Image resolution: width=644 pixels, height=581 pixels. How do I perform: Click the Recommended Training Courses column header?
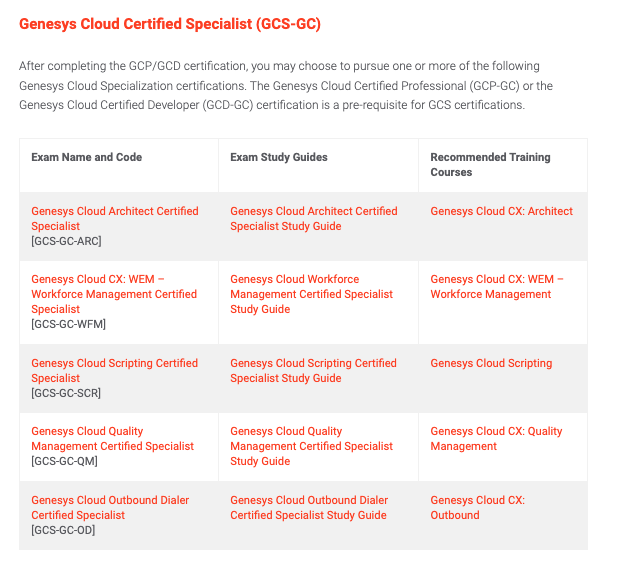(490, 164)
